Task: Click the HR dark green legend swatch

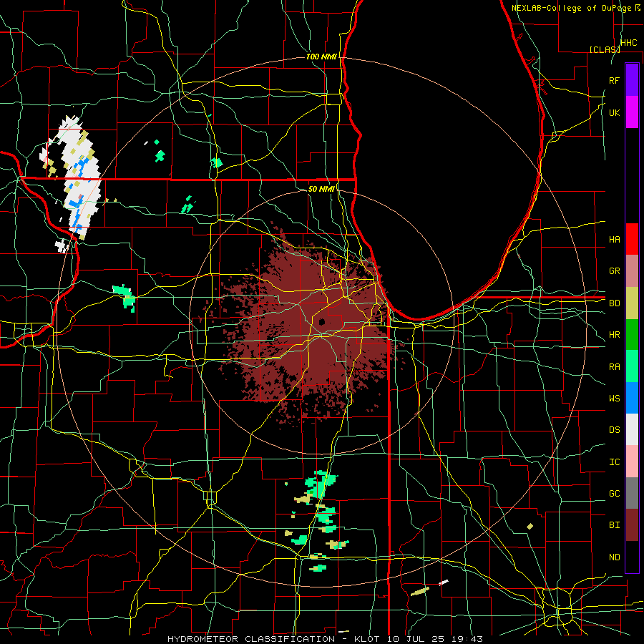Action: coord(632,335)
